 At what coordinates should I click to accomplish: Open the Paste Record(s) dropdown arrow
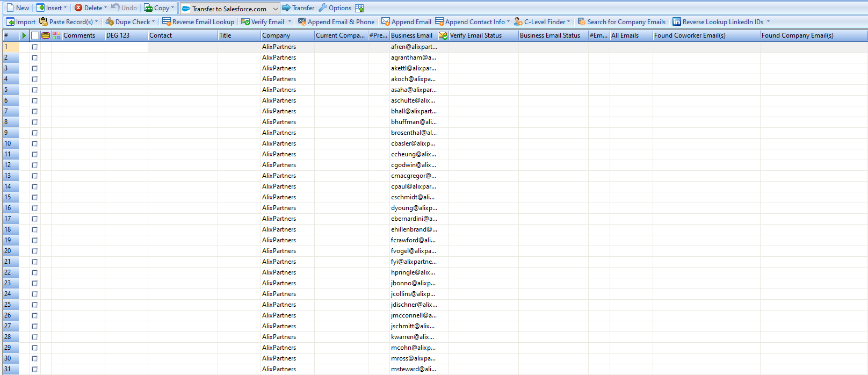point(97,22)
